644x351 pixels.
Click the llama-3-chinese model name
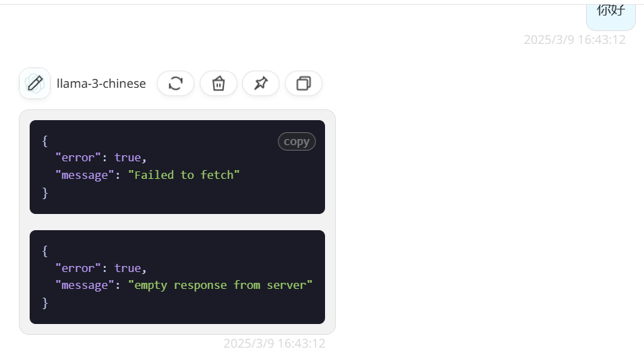coord(101,84)
